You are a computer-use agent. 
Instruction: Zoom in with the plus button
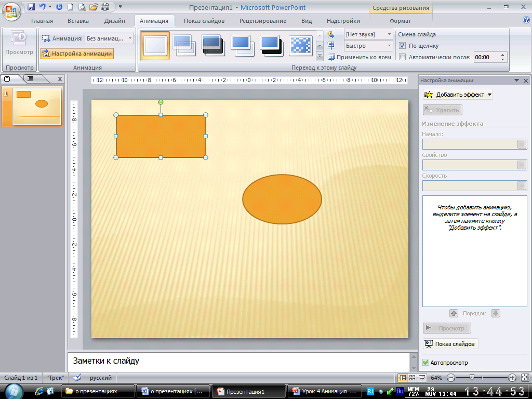[512, 378]
